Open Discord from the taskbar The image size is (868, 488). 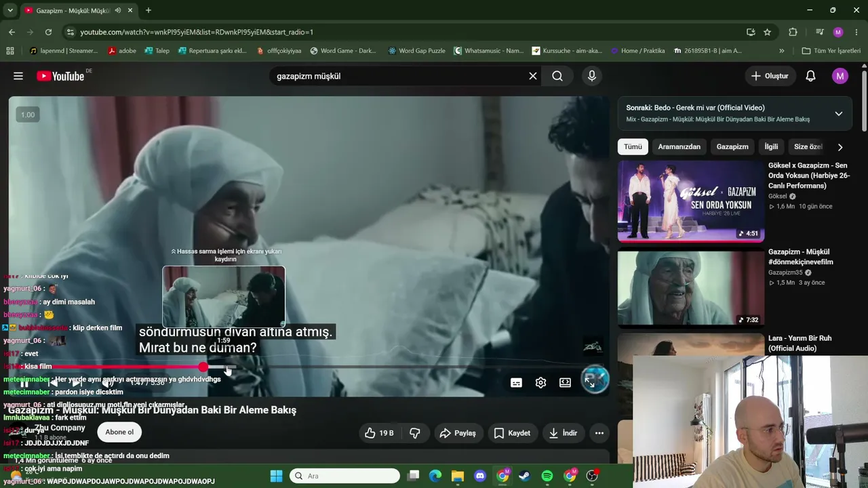[480, 476]
